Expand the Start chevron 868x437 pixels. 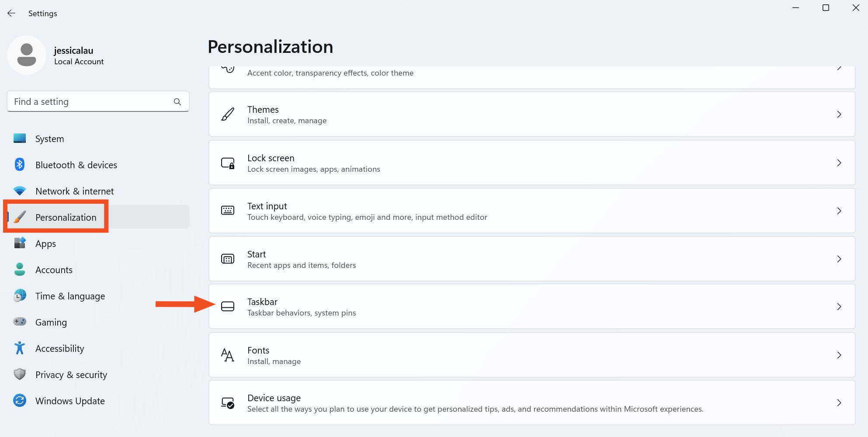[x=839, y=259]
